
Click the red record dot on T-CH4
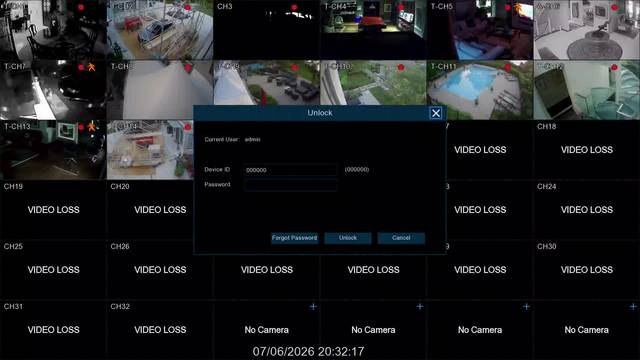(401, 7)
